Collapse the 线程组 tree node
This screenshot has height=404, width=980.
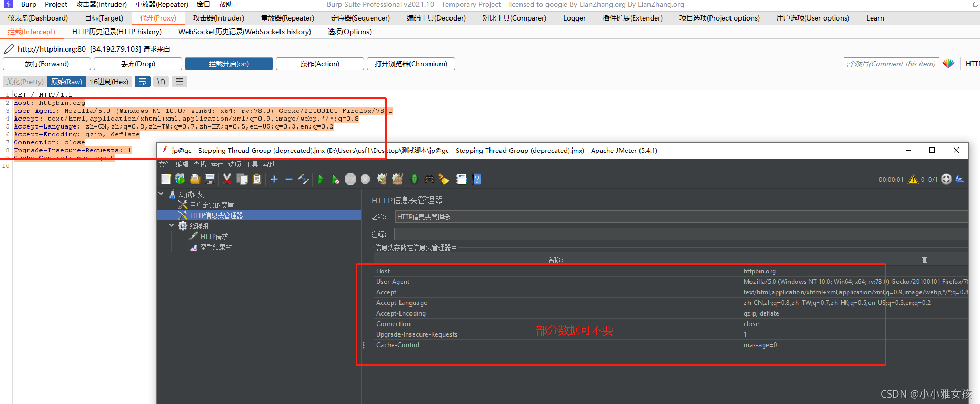click(172, 225)
